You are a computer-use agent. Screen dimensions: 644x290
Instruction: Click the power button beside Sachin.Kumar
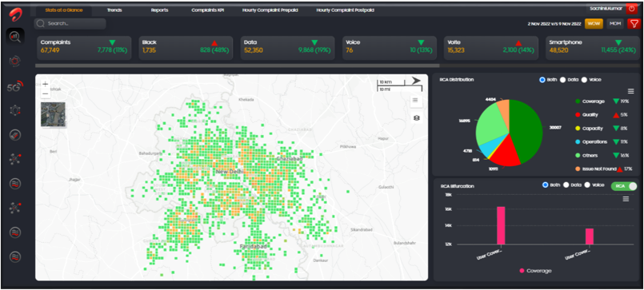[631, 9]
